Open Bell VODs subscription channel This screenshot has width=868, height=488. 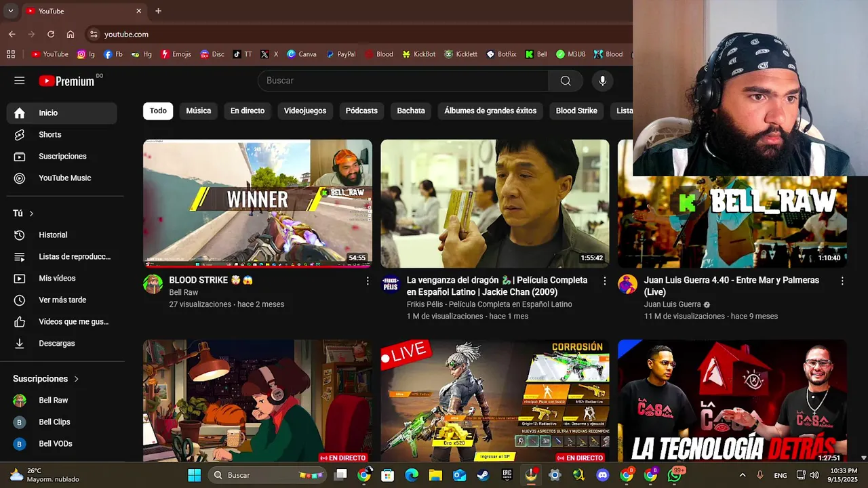(62, 444)
